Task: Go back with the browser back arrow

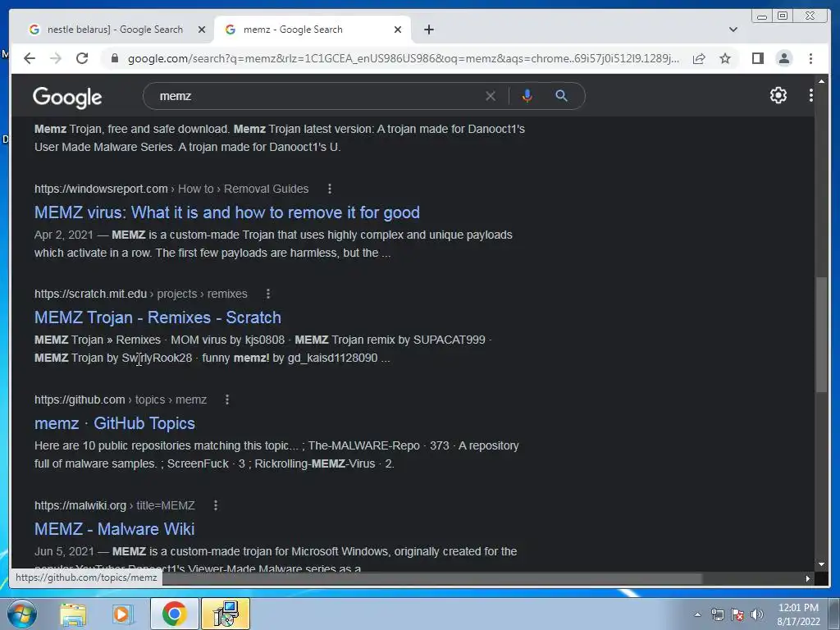Action: [x=30, y=58]
